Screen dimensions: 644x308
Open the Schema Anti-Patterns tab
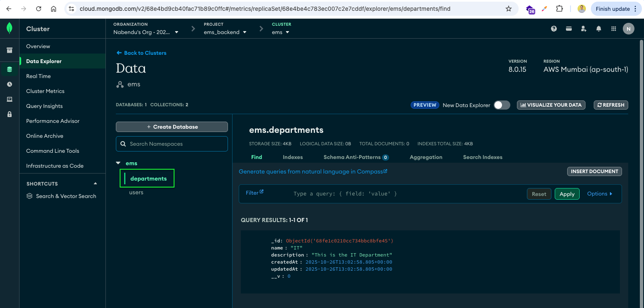(x=356, y=157)
